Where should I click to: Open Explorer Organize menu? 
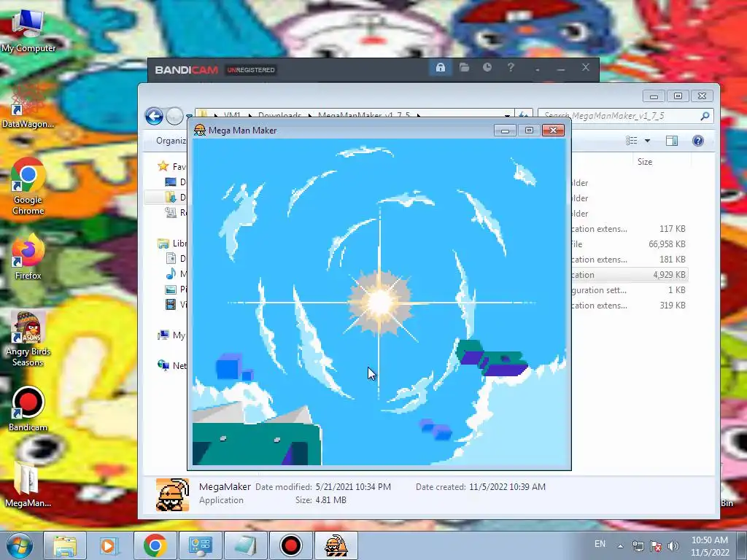pyautogui.click(x=171, y=141)
